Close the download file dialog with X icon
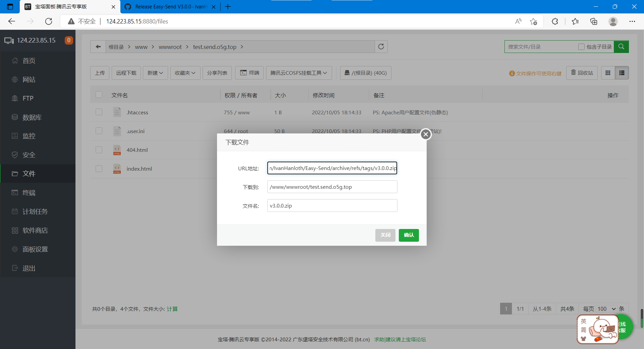The height and width of the screenshot is (349, 644). point(426,134)
